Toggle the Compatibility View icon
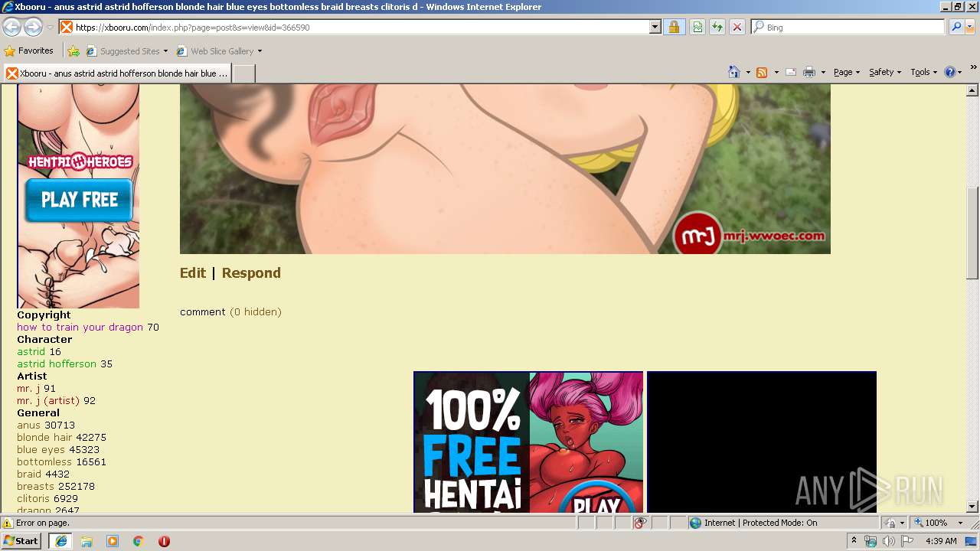This screenshot has width=980, height=551. [x=697, y=28]
